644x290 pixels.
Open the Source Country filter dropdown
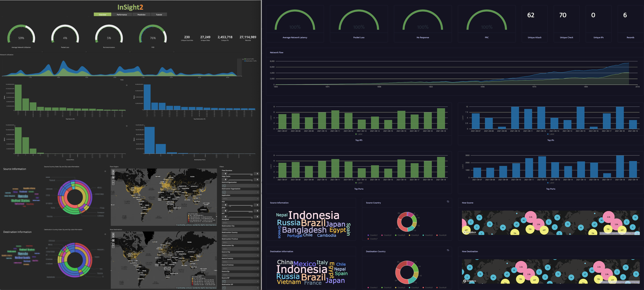pyautogui.click(x=240, y=262)
